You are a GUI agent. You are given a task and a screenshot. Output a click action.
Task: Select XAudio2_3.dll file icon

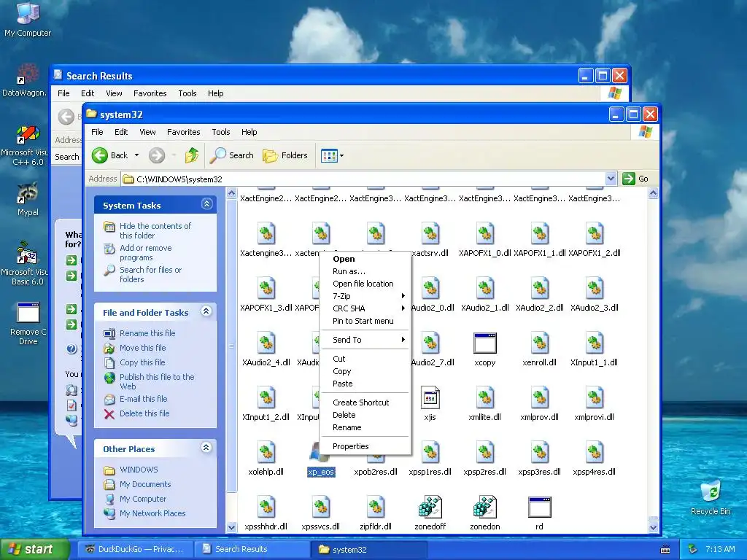pyautogui.click(x=594, y=289)
